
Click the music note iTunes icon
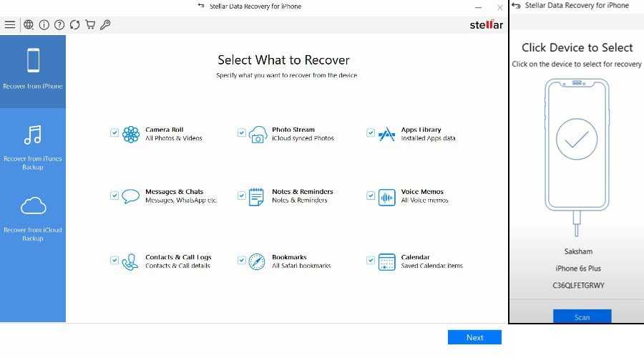[33, 135]
